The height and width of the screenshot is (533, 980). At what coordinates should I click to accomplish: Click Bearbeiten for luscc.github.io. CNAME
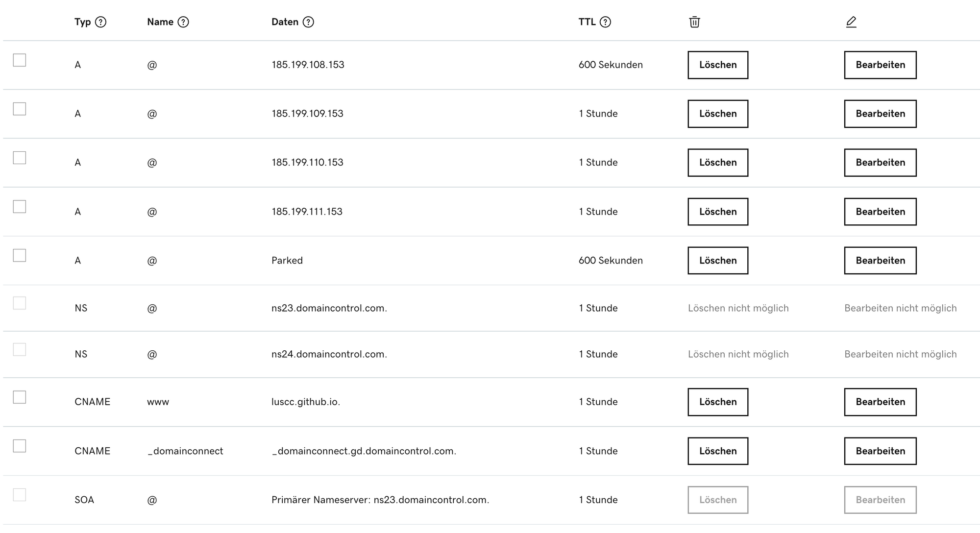880,402
